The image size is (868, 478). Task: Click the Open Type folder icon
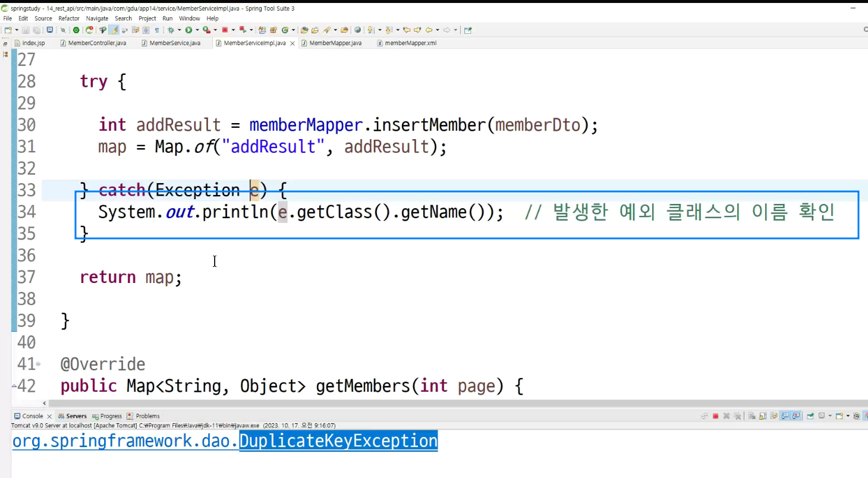click(304, 30)
